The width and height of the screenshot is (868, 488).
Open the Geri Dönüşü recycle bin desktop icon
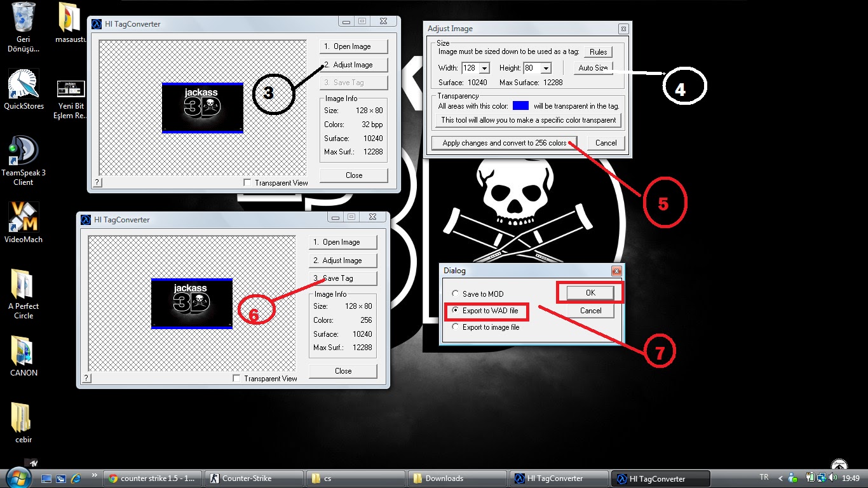pyautogui.click(x=24, y=27)
